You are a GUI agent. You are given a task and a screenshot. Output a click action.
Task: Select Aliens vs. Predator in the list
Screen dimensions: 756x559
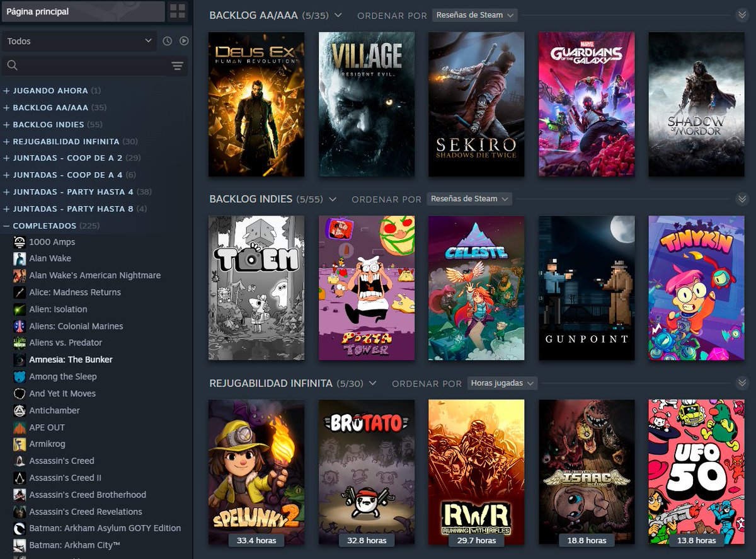(66, 343)
